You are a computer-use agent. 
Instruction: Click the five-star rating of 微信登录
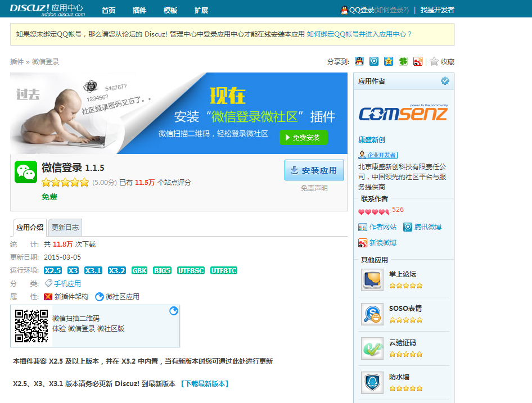click(x=65, y=183)
